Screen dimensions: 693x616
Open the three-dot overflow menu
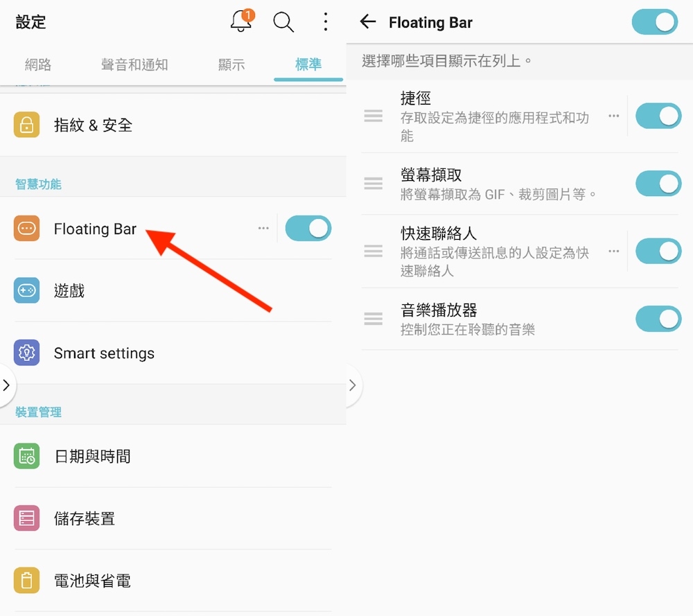pyautogui.click(x=326, y=21)
